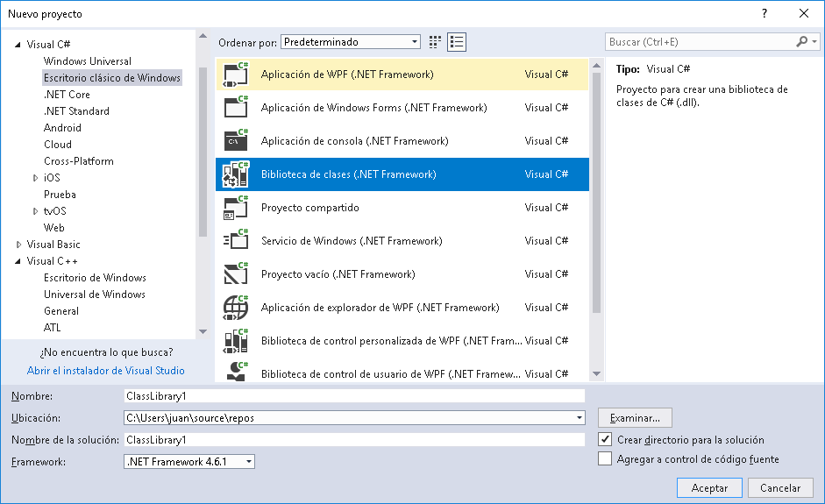Open the search options dropdown arrow

[x=814, y=41]
